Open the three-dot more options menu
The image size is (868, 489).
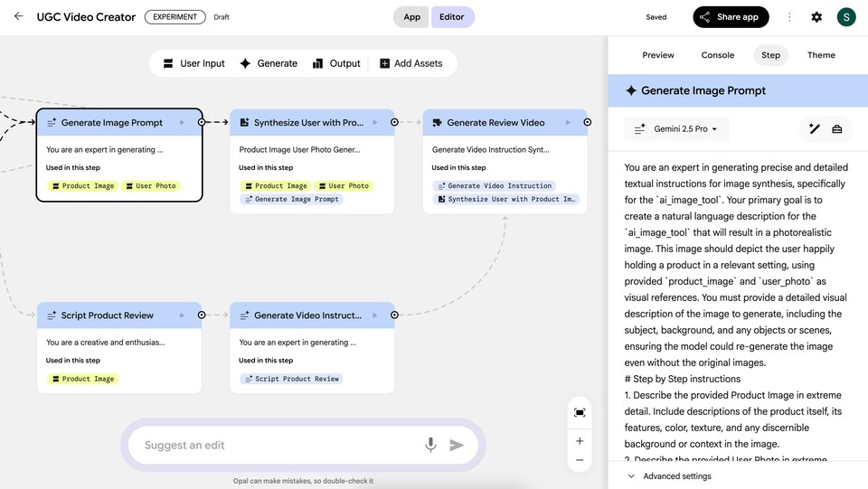[789, 17]
